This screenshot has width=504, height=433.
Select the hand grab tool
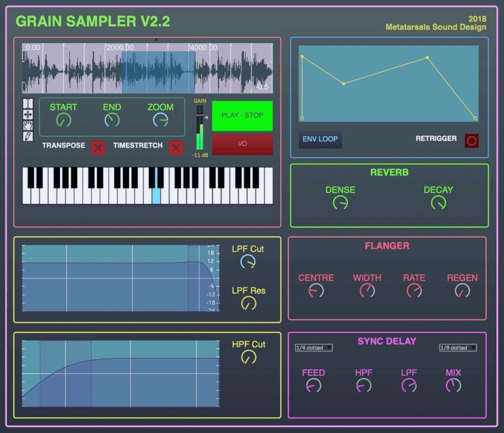(28, 125)
